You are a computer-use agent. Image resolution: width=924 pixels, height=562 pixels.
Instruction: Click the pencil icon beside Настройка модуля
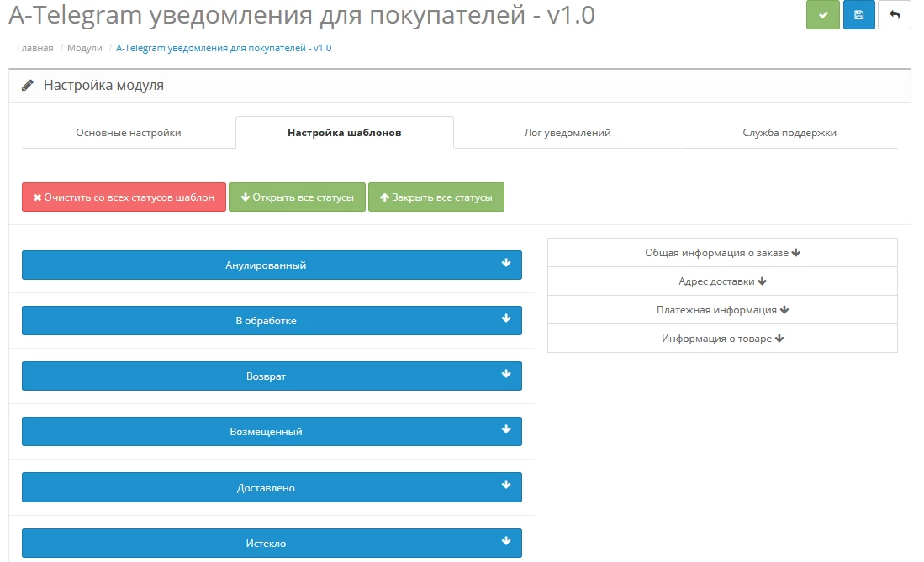click(x=27, y=86)
